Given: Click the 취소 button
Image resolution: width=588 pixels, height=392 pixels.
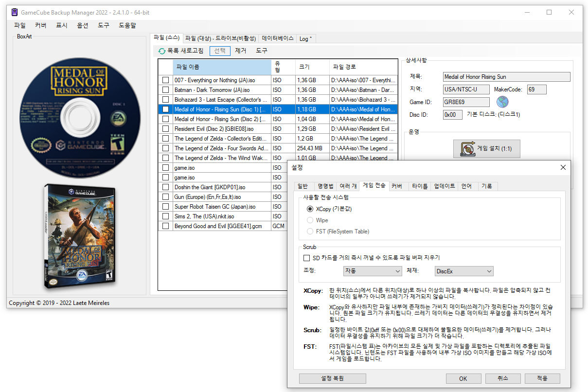Looking at the screenshot, I should tap(503, 378).
